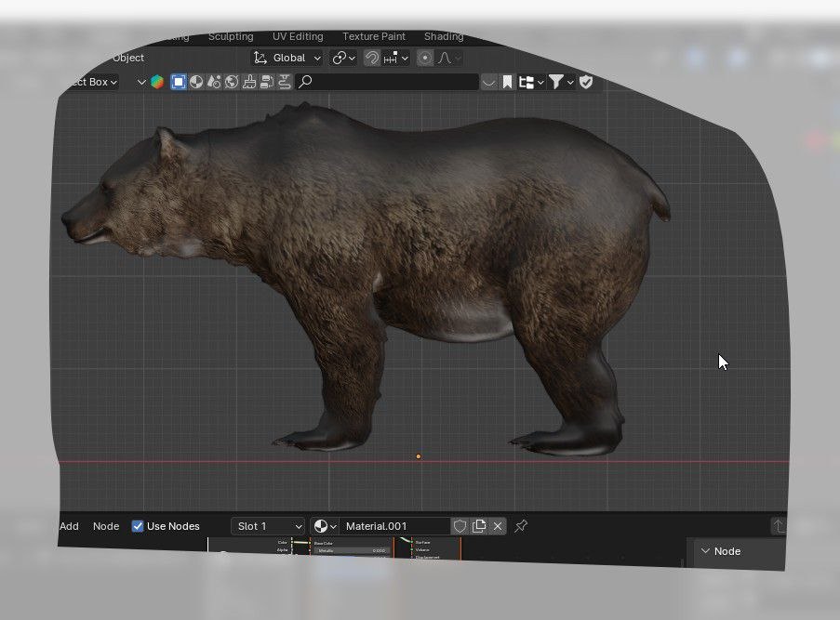This screenshot has width=840, height=620.
Task: Create a material copy with the duplicate button
Action: (479, 526)
